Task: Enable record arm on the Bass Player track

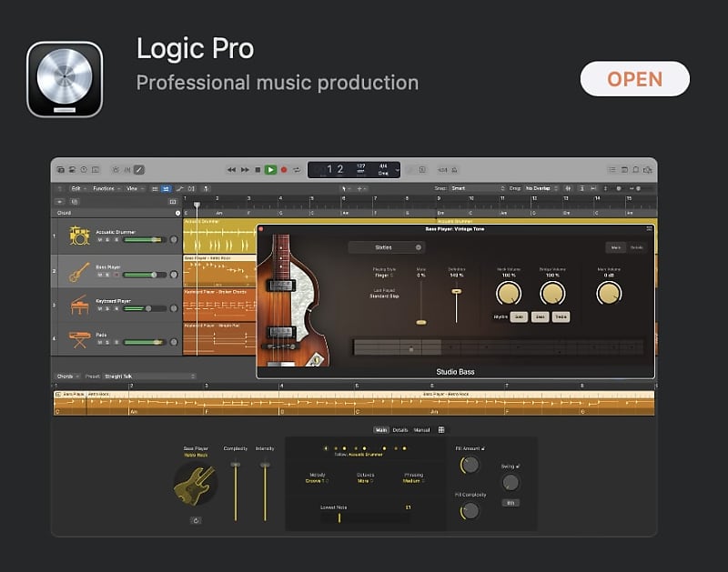Action: click(117, 275)
